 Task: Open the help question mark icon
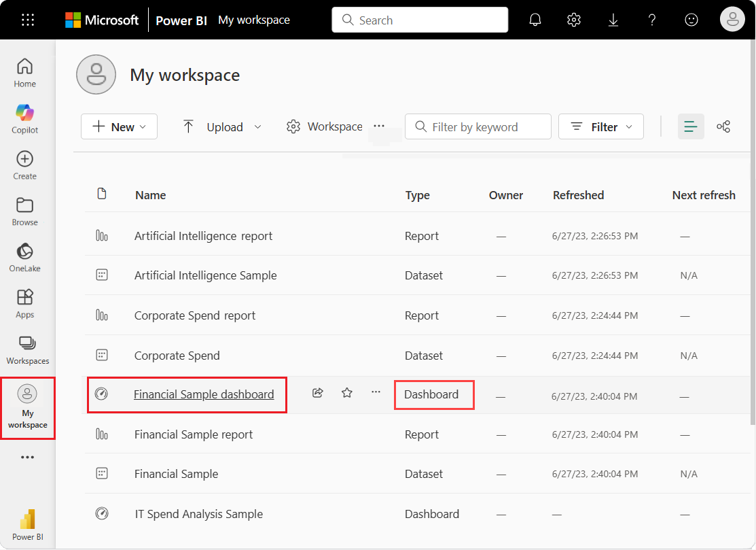click(x=652, y=20)
